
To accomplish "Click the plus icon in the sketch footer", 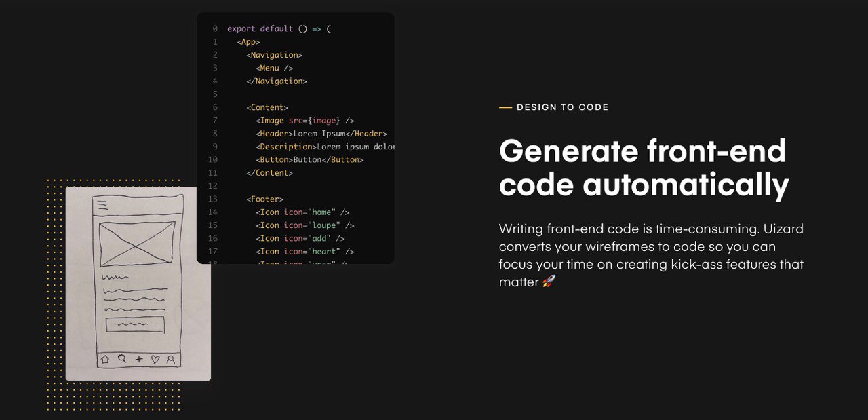I will coord(139,360).
